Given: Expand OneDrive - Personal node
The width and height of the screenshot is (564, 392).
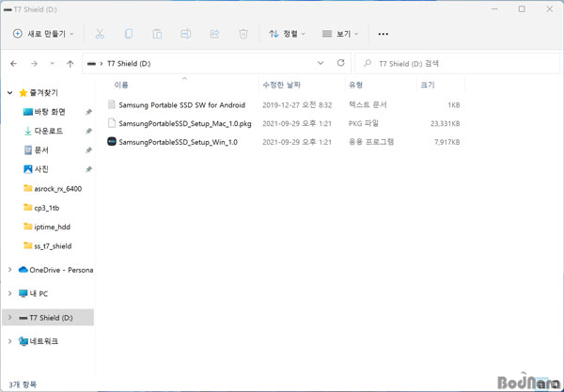Looking at the screenshot, I should 10,270.
